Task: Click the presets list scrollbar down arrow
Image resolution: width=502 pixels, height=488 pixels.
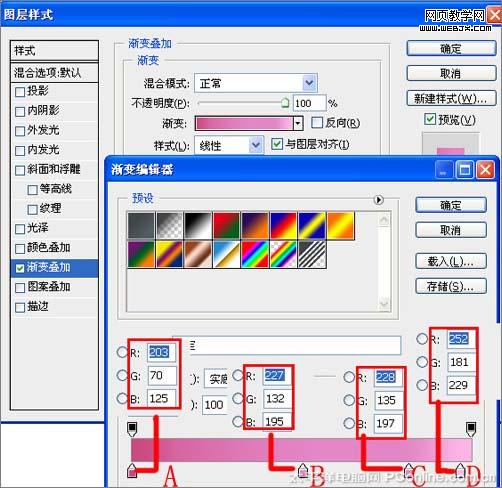Action: click(384, 304)
